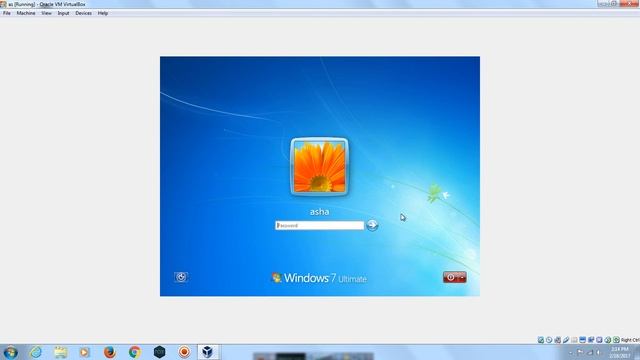Open the View menu
The height and width of the screenshot is (360, 640).
(x=46, y=13)
